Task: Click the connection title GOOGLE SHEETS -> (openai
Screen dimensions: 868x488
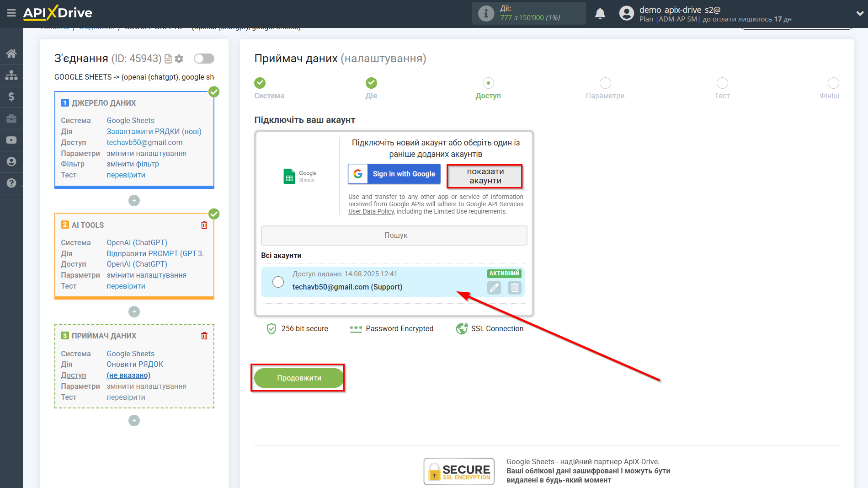Action: (134, 77)
